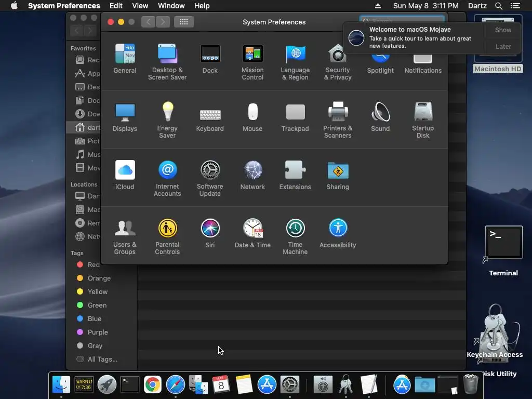Select the Keychain Access desktop icon

[x=495, y=331]
